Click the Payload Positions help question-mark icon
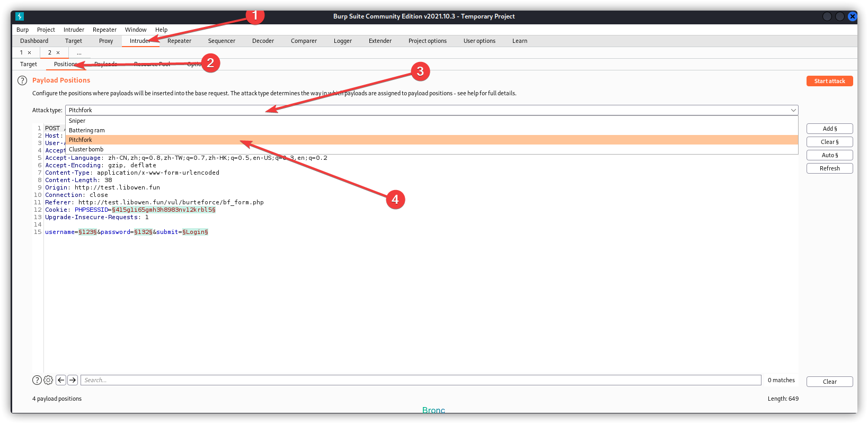Image resolution: width=868 pixels, height=424 pixels. point(22,80)
